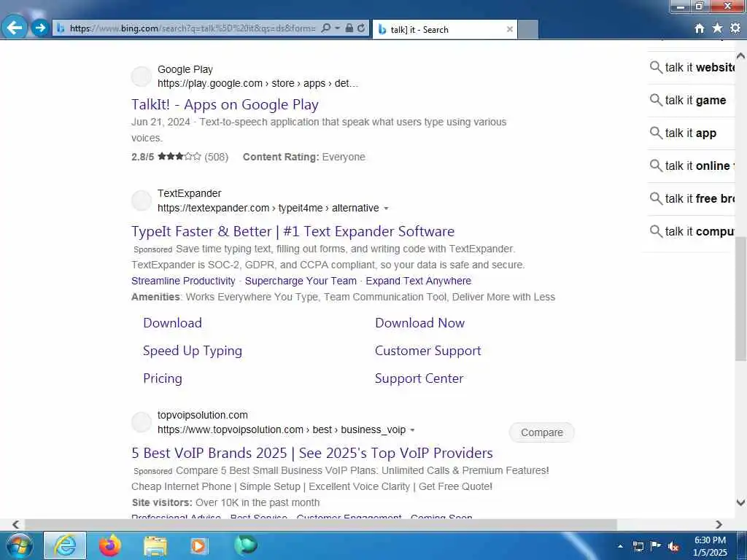
Task: Open the 'Pricing' sitelink
Action: pos(163,378)
